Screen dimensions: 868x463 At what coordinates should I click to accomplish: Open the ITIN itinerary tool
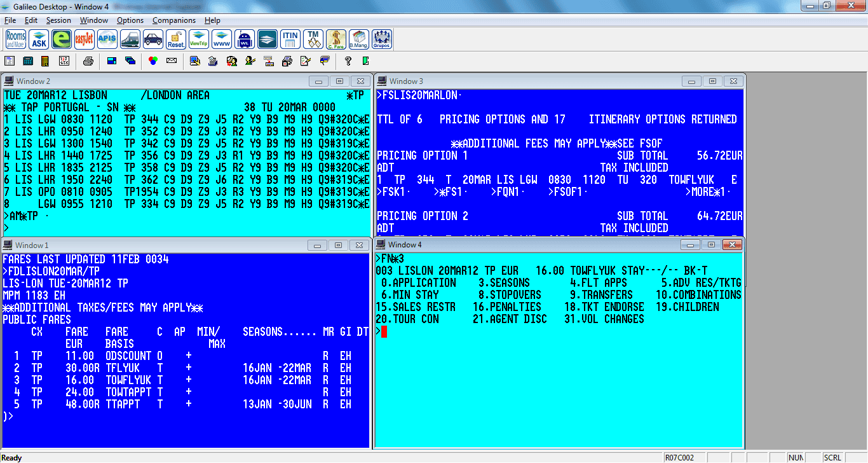(x=290, y=39)
